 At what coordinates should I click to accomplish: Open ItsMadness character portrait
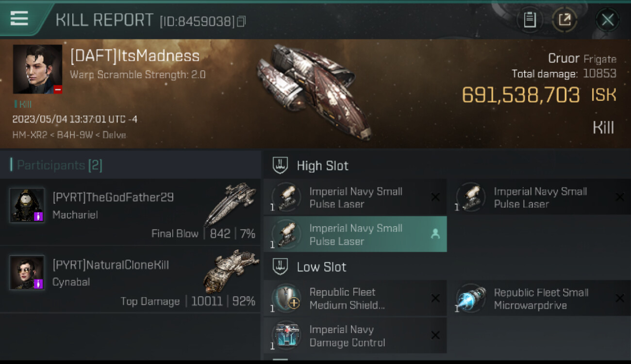[x=37, y=69]
